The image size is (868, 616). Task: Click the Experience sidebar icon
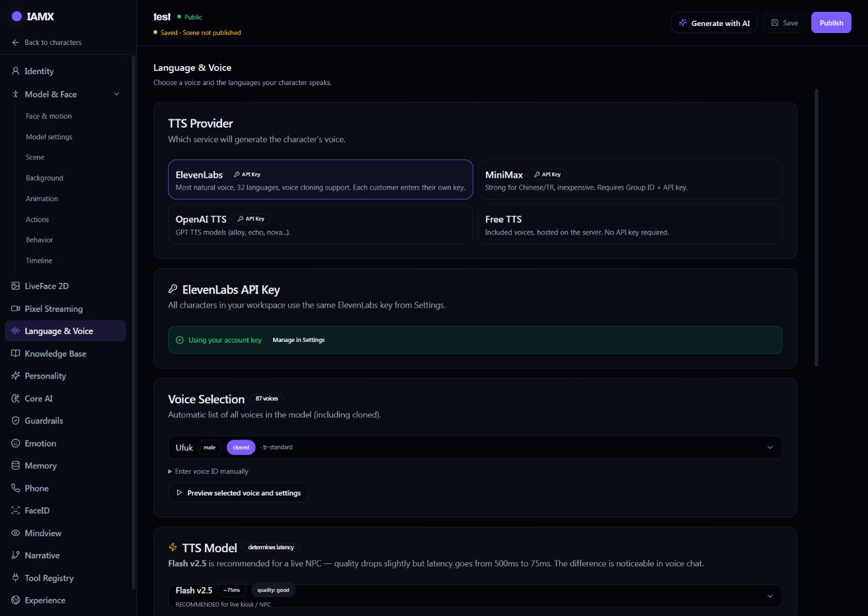(x=15, y=600)
